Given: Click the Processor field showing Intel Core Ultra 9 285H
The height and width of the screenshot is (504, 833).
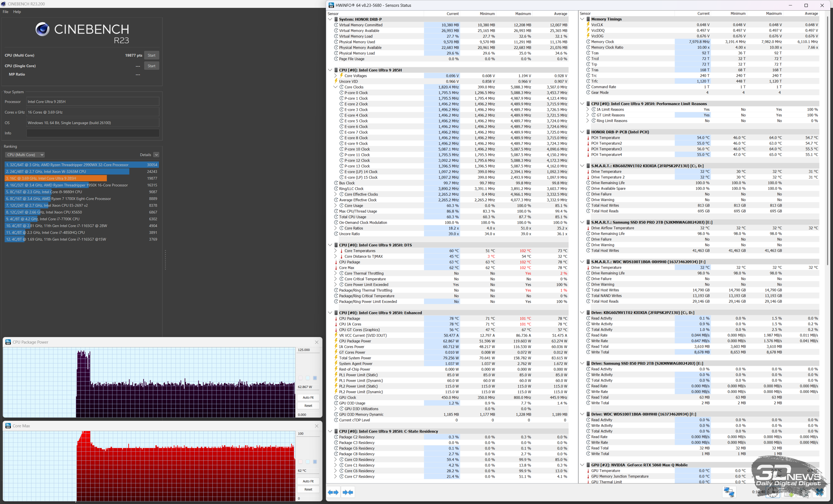Looking at the screenshot, I should click(93, 102).
